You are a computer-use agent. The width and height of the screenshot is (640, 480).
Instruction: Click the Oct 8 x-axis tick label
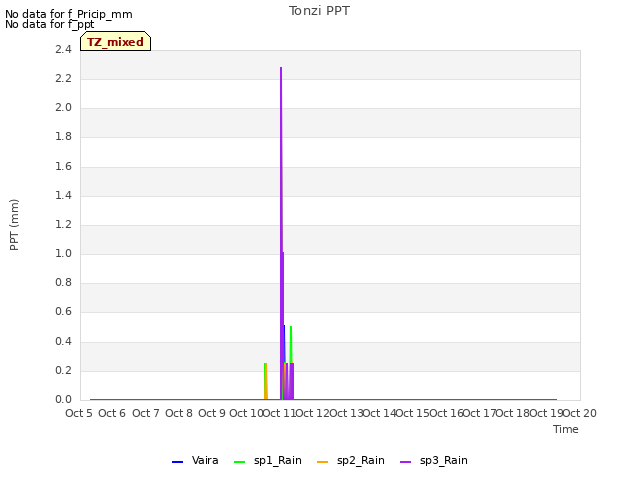(179, 413)
